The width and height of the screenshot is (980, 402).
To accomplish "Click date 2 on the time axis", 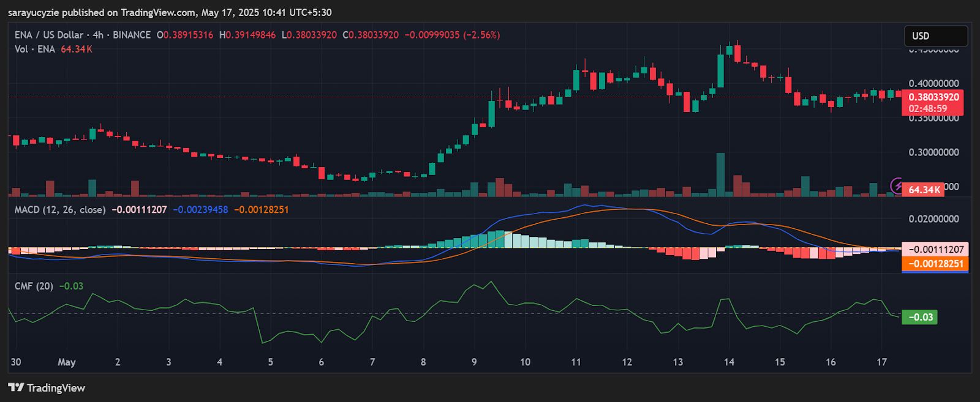I will (118, 362).
